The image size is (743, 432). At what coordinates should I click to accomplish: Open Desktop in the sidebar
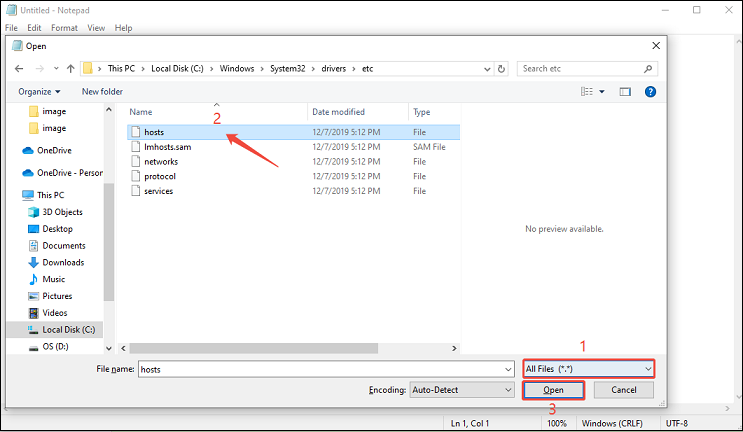pyautogui.click(x=50, y=229)
